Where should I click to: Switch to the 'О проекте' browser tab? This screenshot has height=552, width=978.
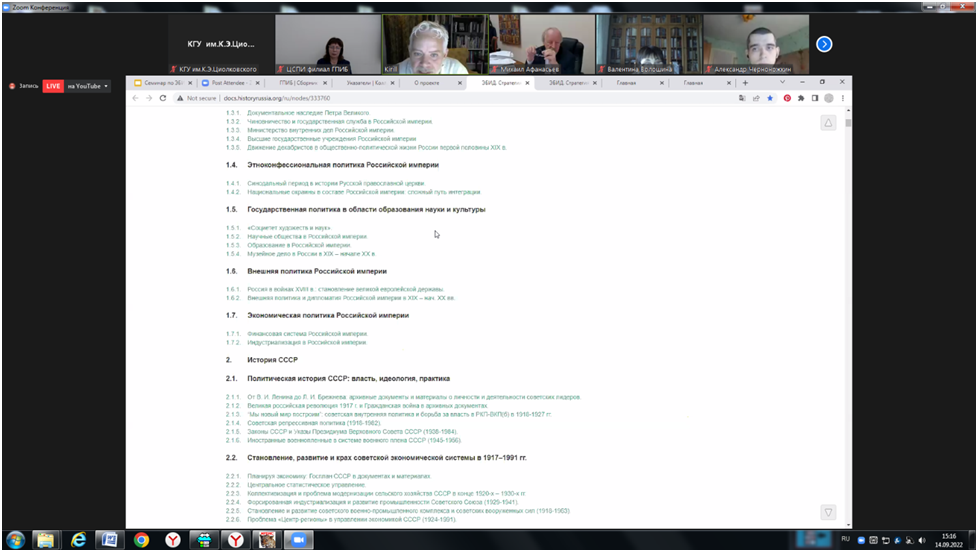[x=434, y=83]
